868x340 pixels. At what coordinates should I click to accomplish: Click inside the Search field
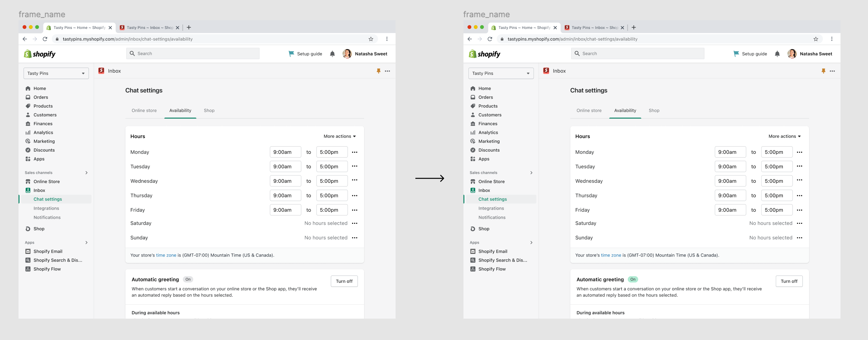click(x=193, y=53)
